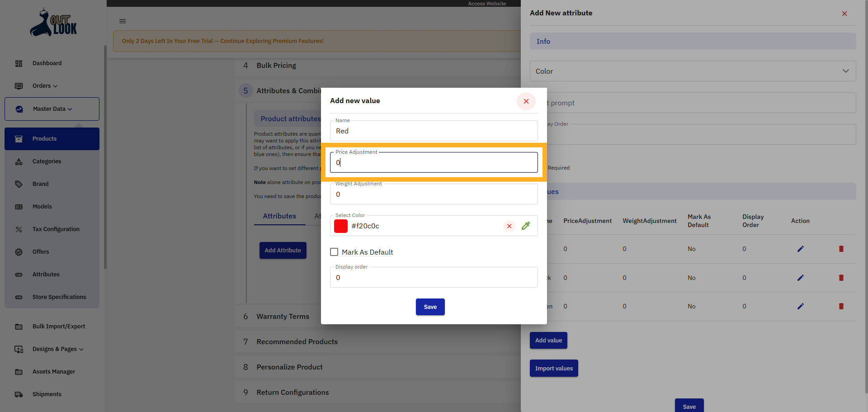Enable the Mark As Default checkbox

[334, 252]
